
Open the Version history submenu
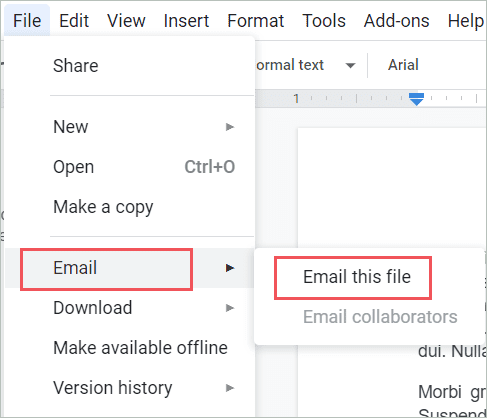click(129, 388)
